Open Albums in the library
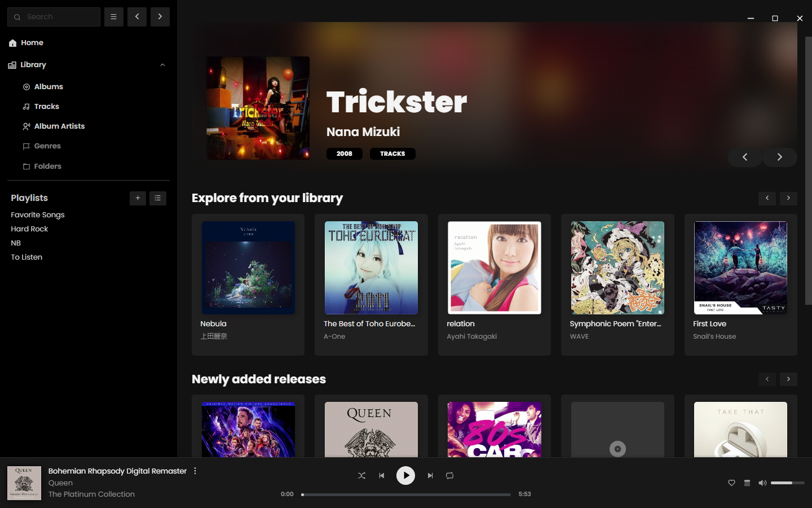This screenshot has height=508, width=812. 48,87
